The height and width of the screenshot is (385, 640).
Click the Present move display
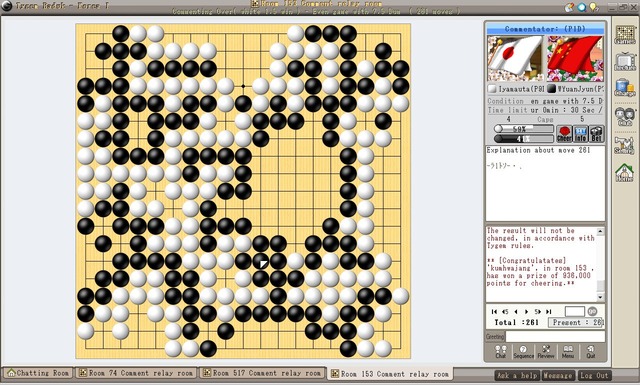(576, 323)
